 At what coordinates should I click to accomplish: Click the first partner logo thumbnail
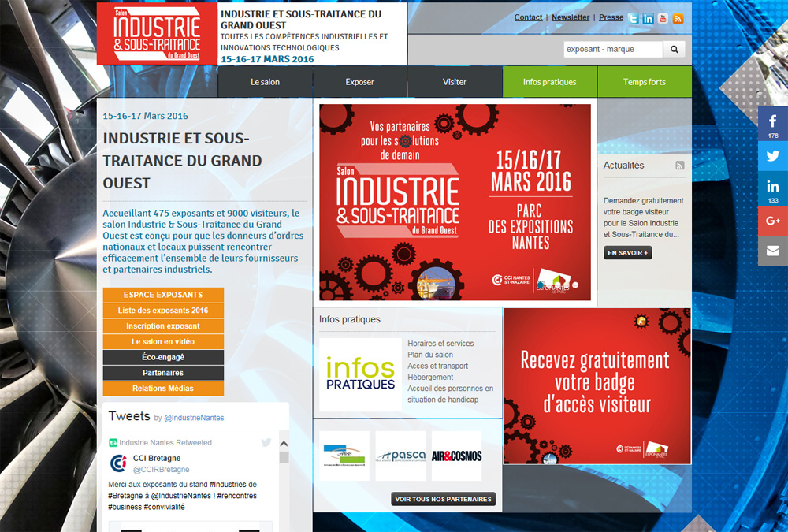tap(344, 456)
